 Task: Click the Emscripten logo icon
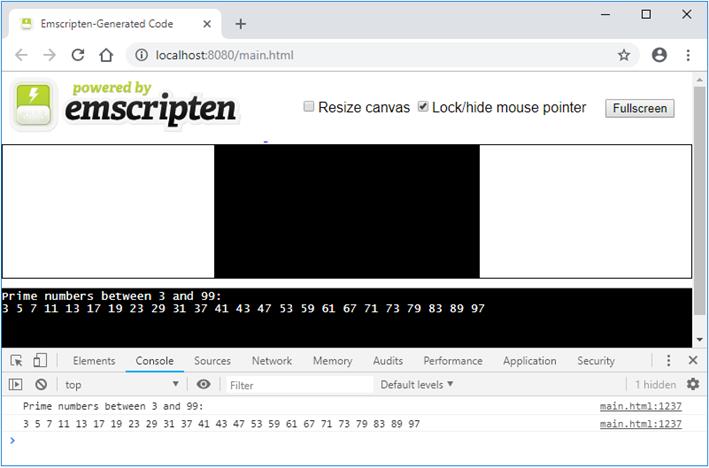click(x=33, y=105)
